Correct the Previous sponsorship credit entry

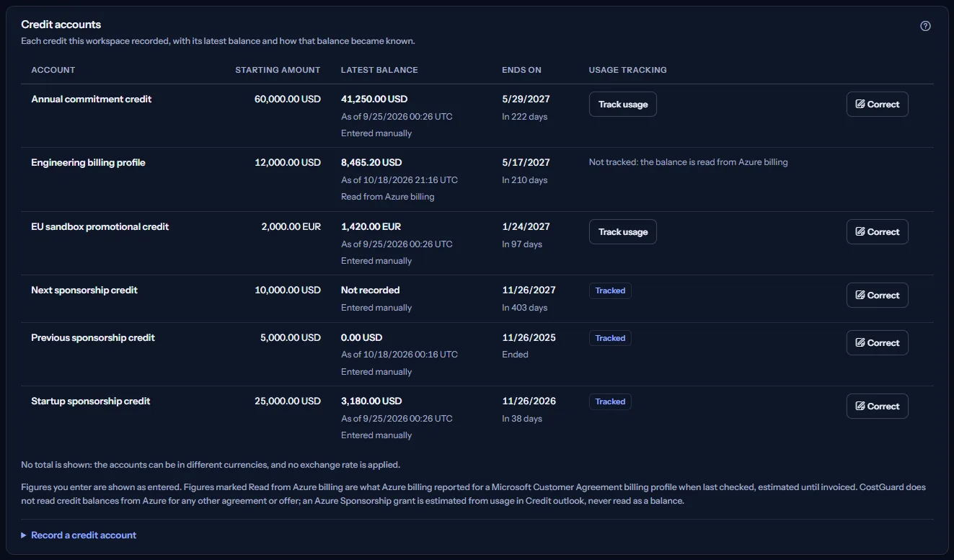(x=877, y=343)
